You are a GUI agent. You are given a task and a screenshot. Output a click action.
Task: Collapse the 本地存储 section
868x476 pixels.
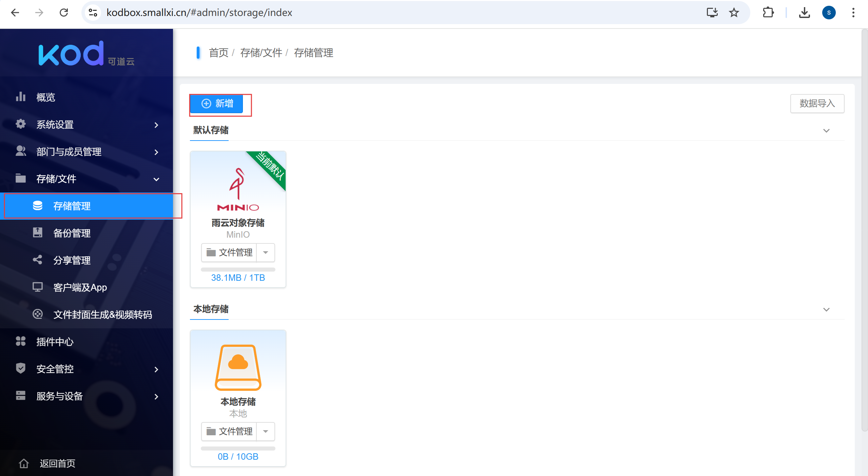pyautogui.click(x=826, y=310)
